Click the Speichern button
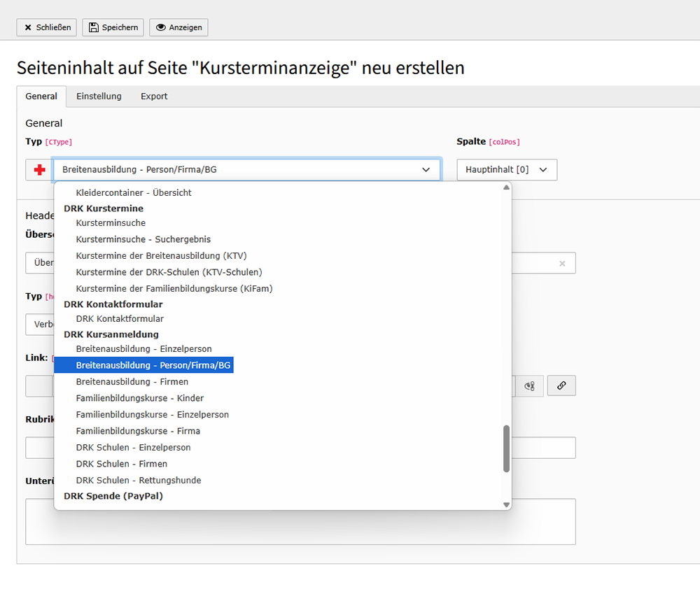Screen dimensions: 700x610 113,27
